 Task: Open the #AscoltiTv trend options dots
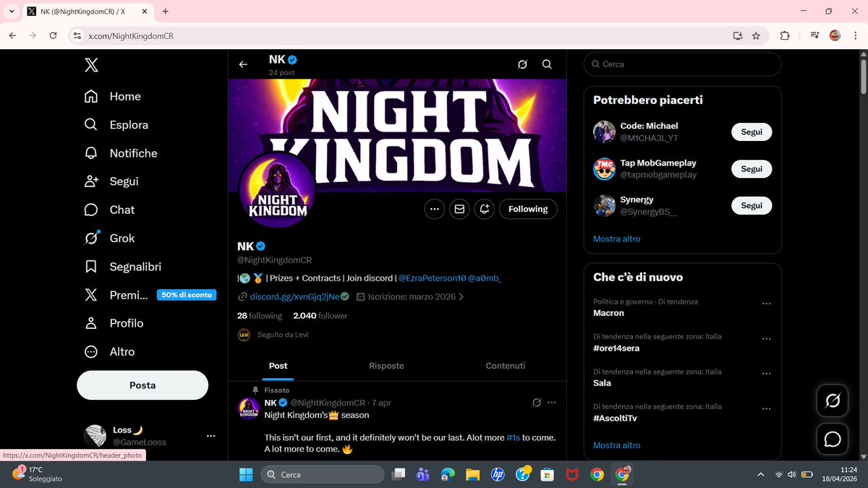766,408
